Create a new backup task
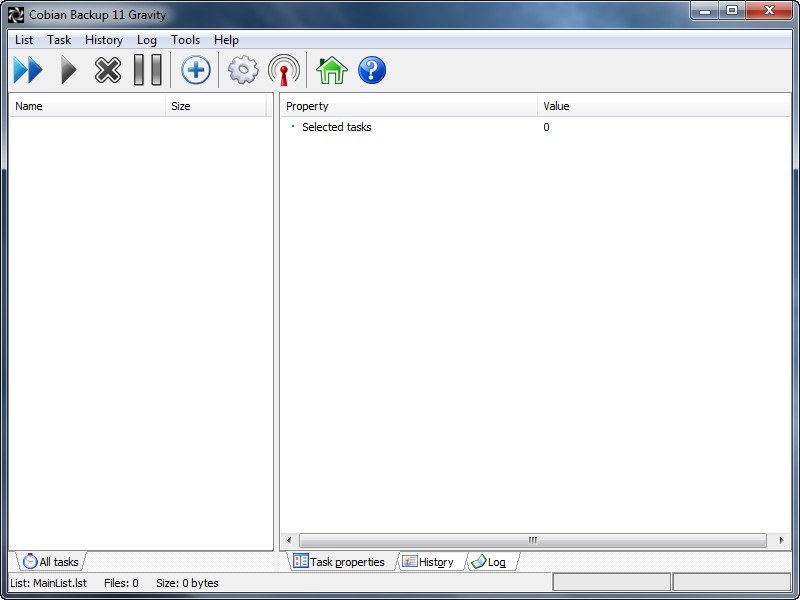The width and height of the screenshot is (800, 600). (195, 70)
